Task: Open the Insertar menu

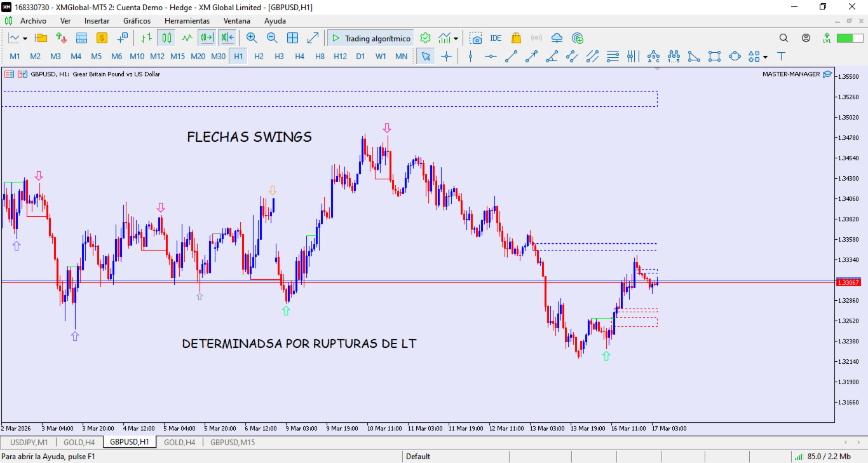Action: 97,21
